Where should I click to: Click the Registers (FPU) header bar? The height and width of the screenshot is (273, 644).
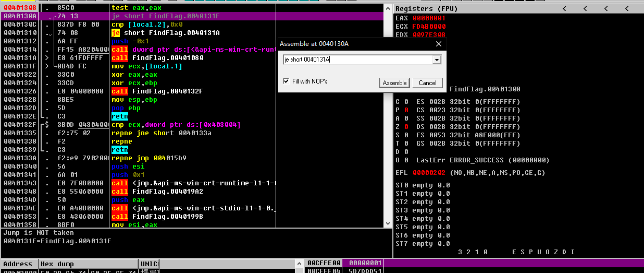(518, 8)
